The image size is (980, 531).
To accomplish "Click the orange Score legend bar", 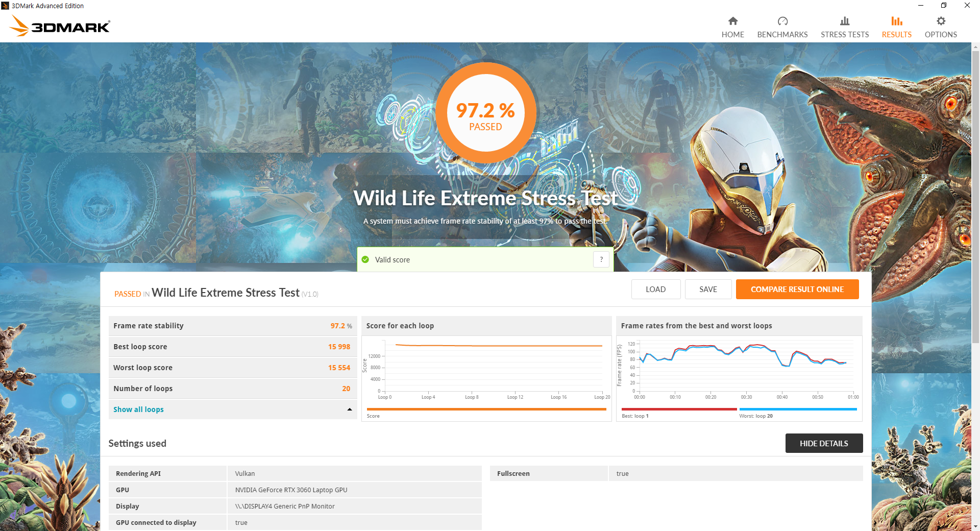I will click(x=486, y=409).
